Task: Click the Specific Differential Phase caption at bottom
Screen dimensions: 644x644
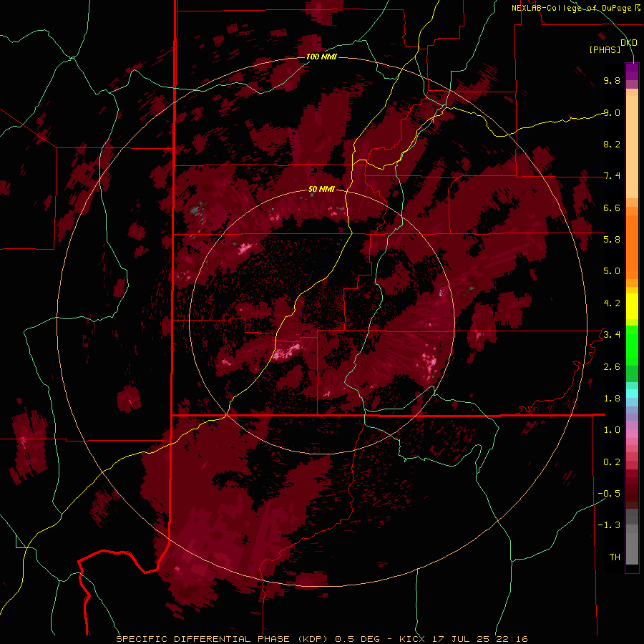Action: tap(322, 639)
